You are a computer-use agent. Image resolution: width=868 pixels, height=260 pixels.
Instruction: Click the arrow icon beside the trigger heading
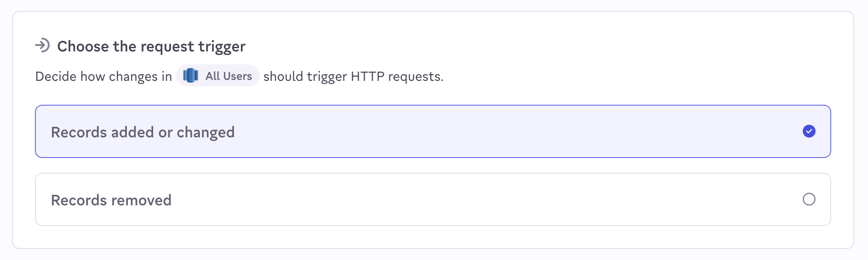pyautogui.click(x=42, y=45)
